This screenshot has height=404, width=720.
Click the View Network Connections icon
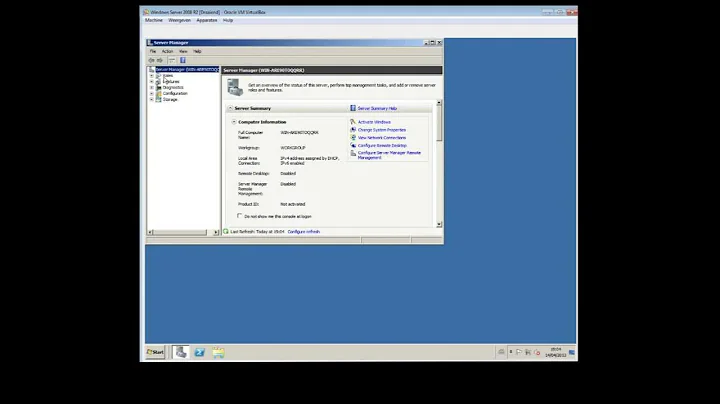(353, 138)
